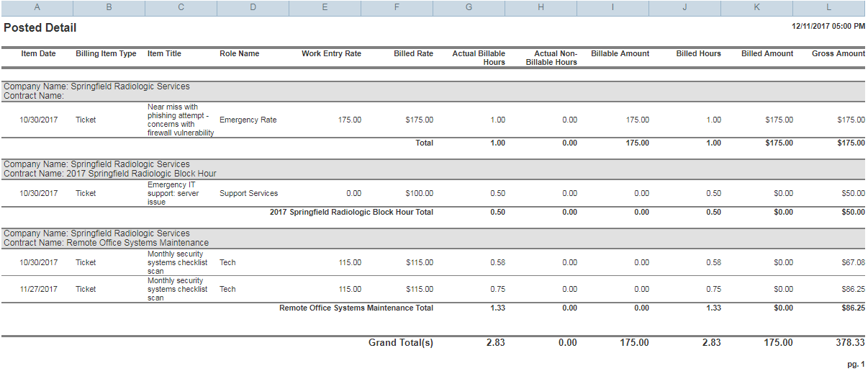Select column A header
The height and width of the screenshot is (379, 868).
(37, 7)
